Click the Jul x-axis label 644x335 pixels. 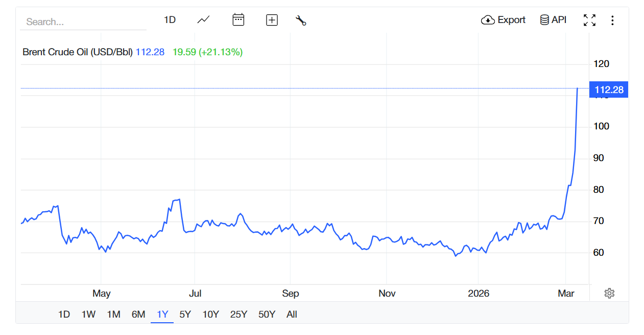195,293
